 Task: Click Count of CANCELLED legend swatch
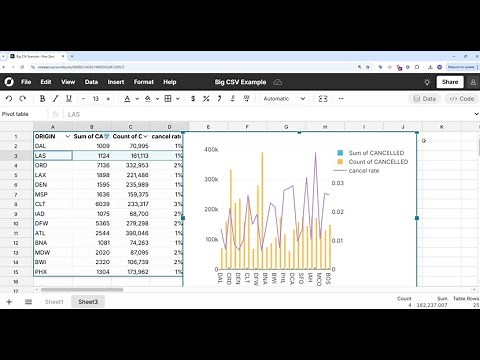coord(340,162)
